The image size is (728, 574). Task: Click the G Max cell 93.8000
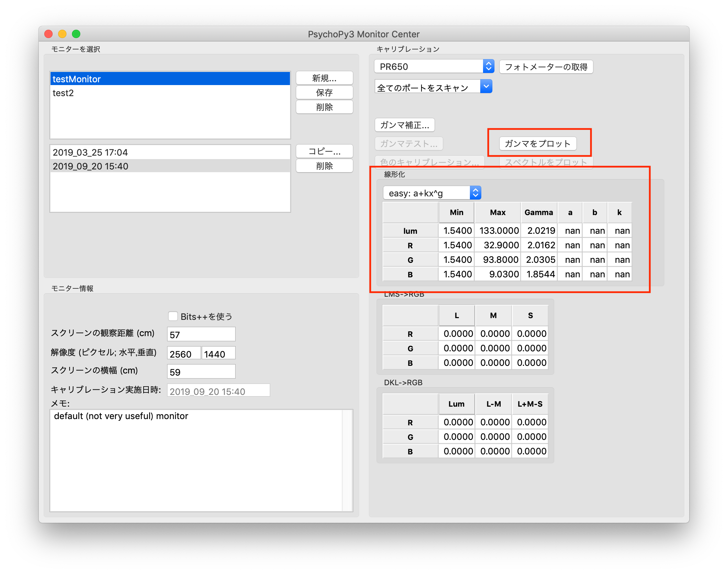point(498,260)
